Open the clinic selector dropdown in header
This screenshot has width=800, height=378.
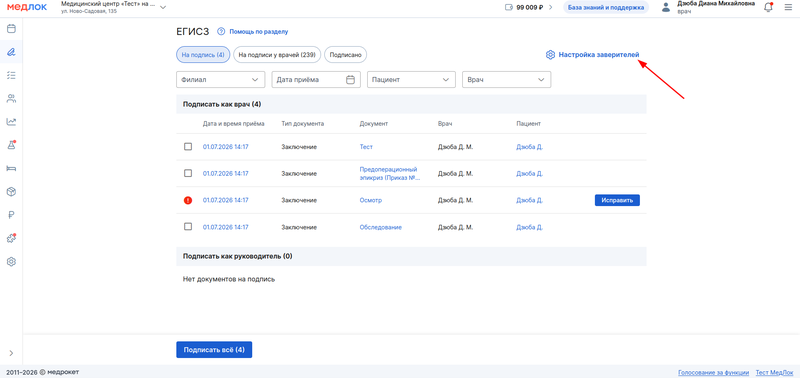(113, 7)
